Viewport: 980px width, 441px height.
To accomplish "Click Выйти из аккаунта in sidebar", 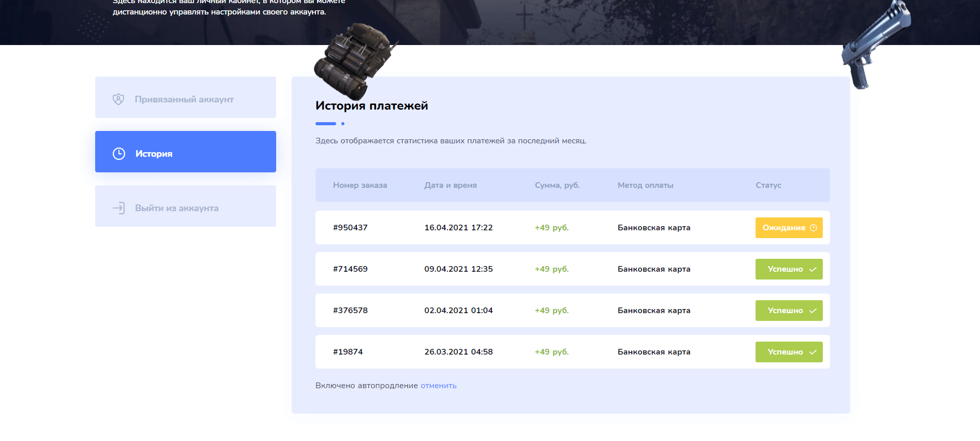I will point(185,206).
